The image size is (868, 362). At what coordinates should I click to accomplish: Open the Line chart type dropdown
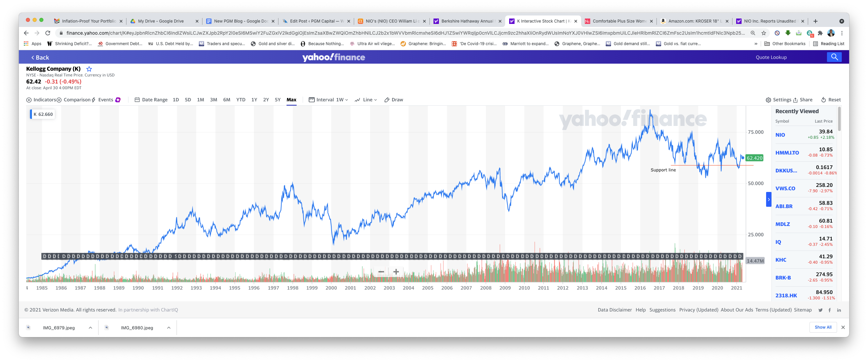(x=366, y=100)
